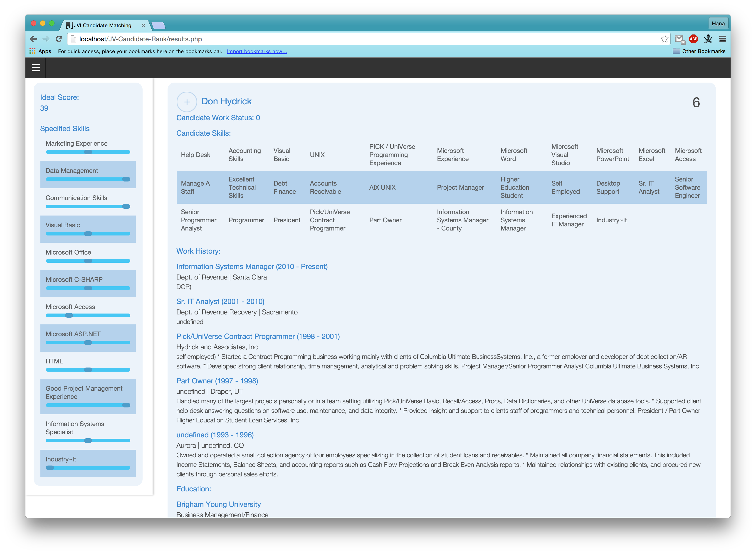Open the Hana profile menu
This screenshot has height=554, width=756.
point(718,23)
